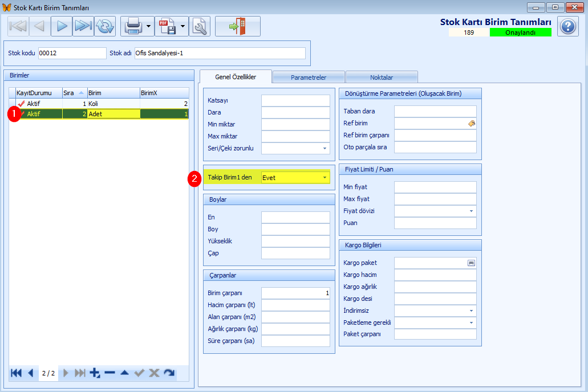Jump to last record toolbar button

(x=83, y=26)
